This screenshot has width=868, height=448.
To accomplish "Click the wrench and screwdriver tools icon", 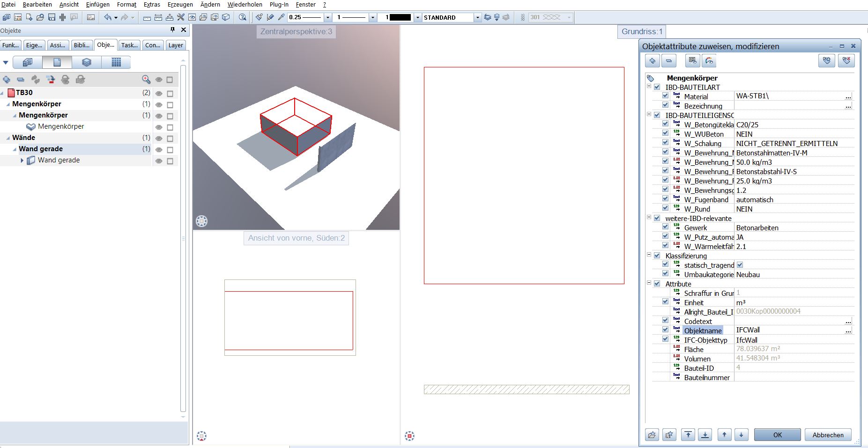I will point(180,17).
